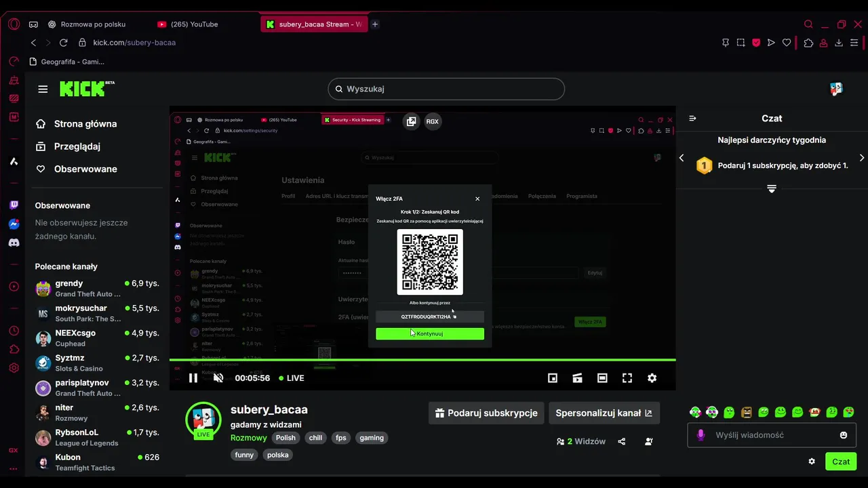The image size is (868, 488).
Task: Select the chill tag
Action: pyautogui.click(x=315, y=438)
